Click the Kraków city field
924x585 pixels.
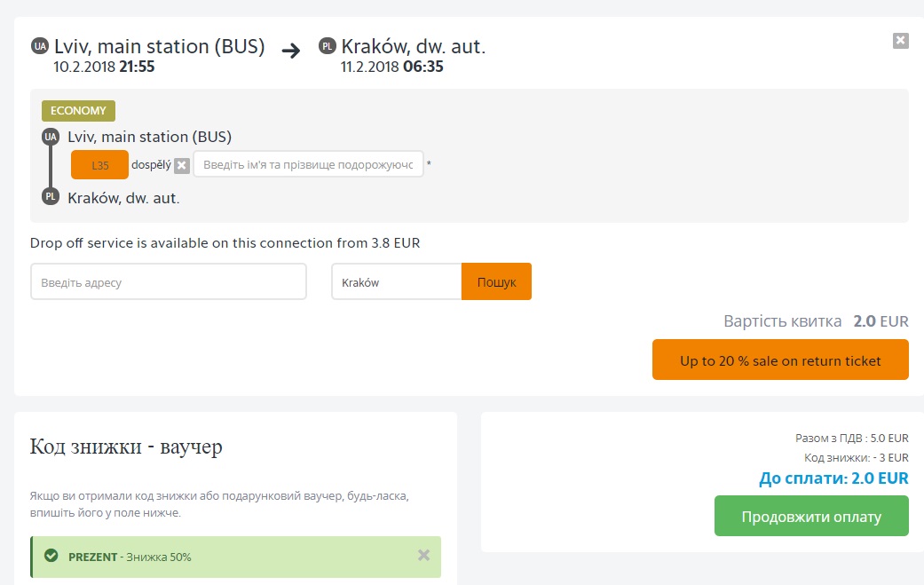396,281
